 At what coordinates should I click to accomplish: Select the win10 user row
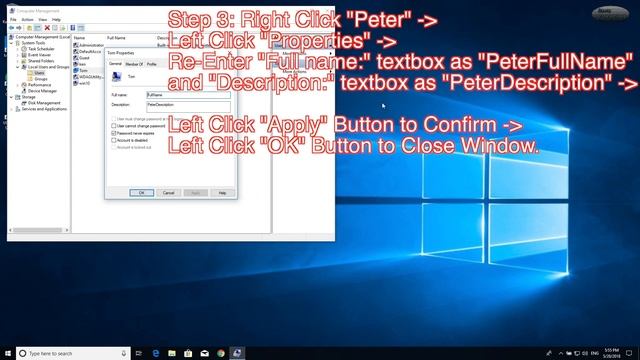[82, 83]
